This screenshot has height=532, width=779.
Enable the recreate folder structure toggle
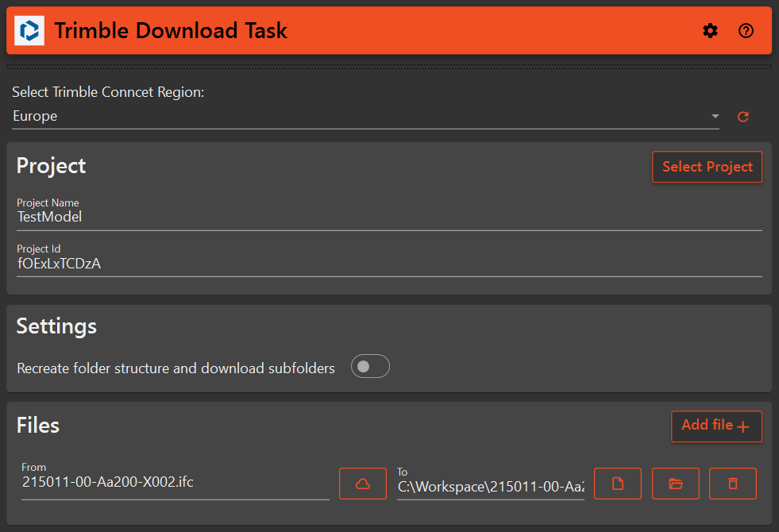click(370, 366)
